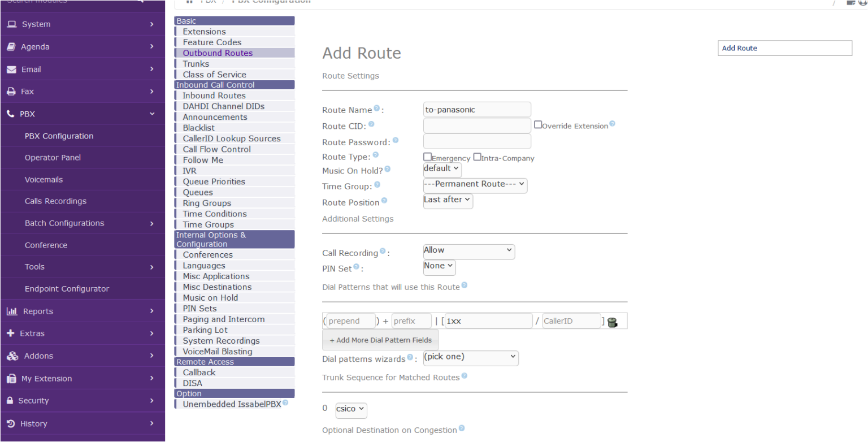Image resolution: width=868 pixels, height=442 pixels.
Task: Click help icon beside Override Extension
Action: pyautogui.click(x=612, y=124)
